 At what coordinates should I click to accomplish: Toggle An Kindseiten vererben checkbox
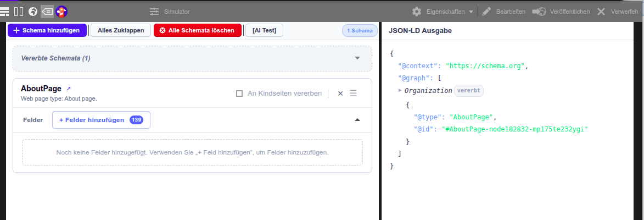(x=239, y=94)
